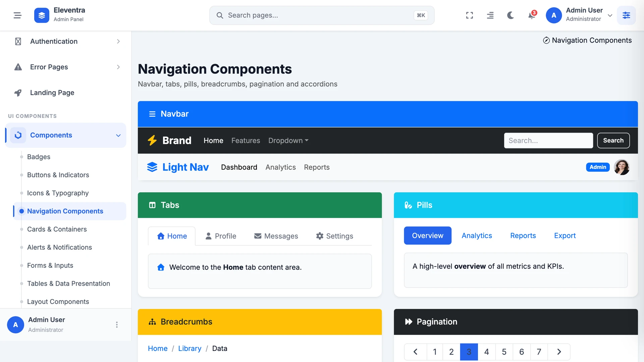
Task: Open Tables & Data Presentation page
Action: (x=68, y=284)
